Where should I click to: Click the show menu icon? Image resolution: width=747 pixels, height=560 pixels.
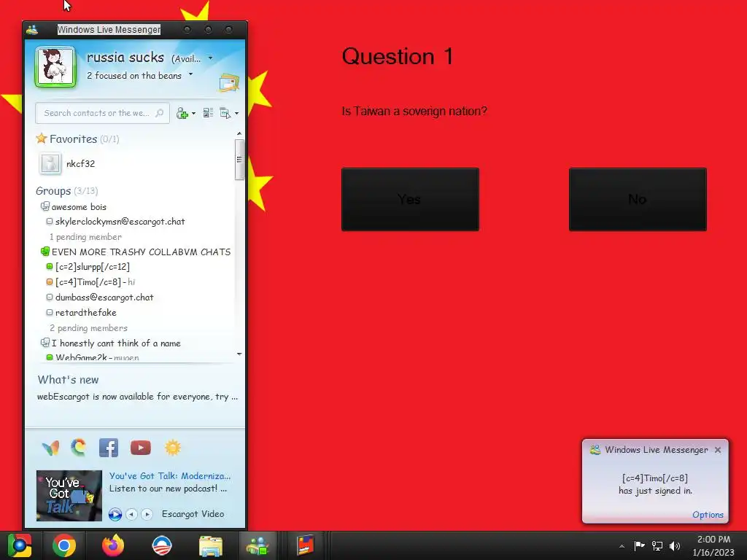[225, 113]
